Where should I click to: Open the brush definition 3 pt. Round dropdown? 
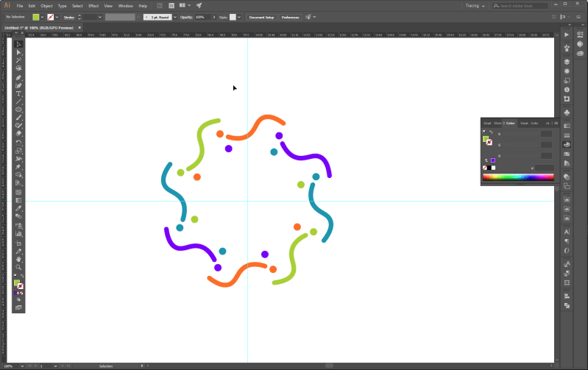174,17
